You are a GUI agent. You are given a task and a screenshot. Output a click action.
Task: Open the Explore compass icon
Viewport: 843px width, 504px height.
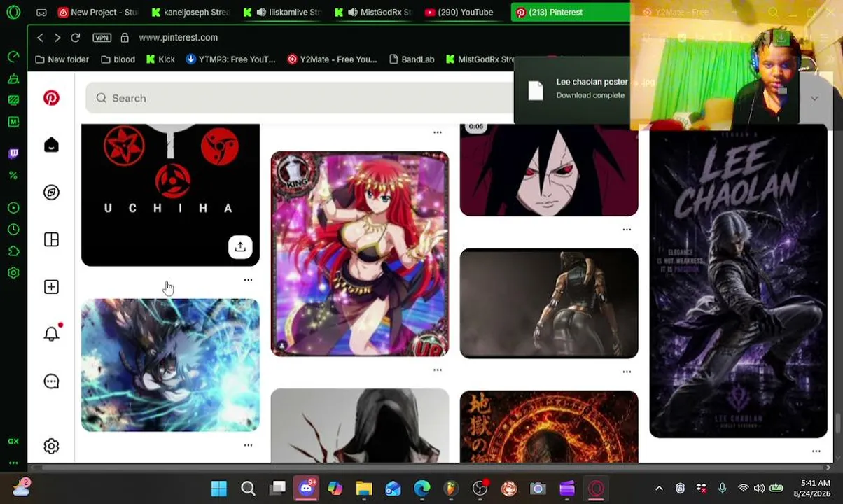[x=51, y=192]
